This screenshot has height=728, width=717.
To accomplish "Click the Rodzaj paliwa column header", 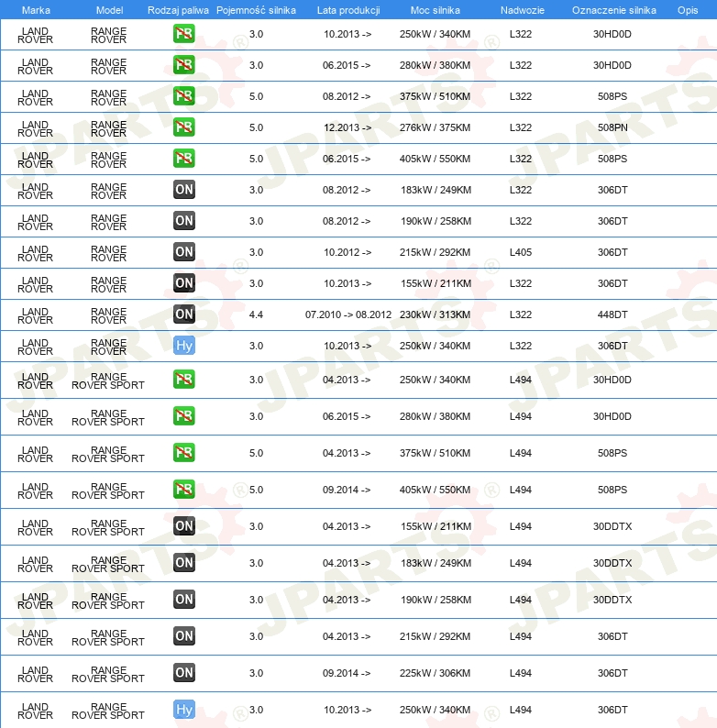I will pyautogui.click(x=178, y=10).
